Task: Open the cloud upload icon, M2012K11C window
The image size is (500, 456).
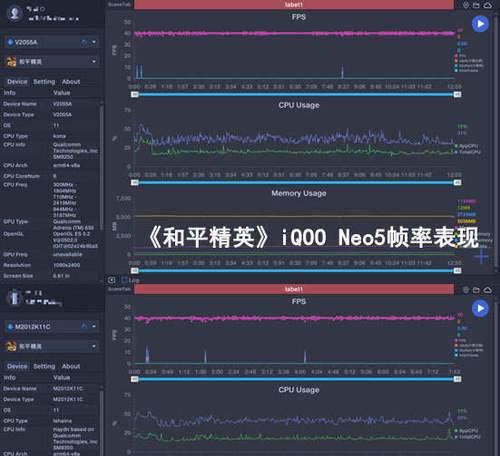Action: pos(488,290)
